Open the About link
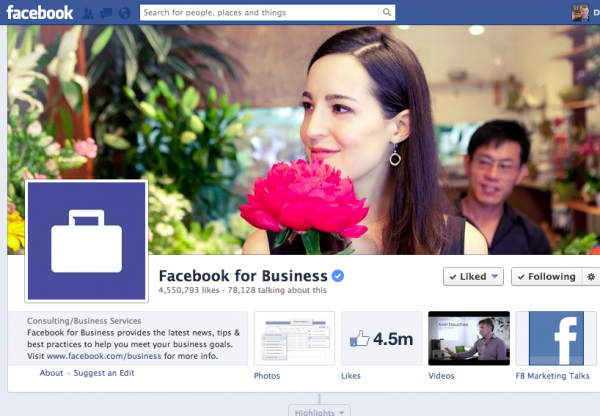600x416 pixels. 51,373
